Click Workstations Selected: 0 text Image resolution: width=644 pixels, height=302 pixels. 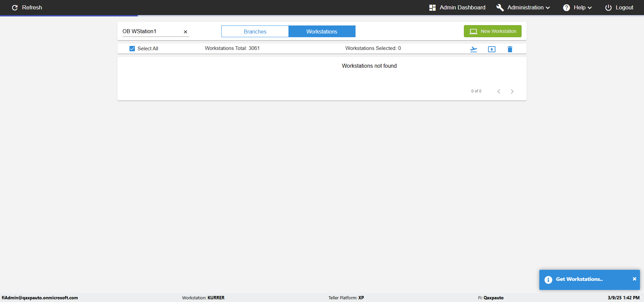click(x=373, y=48)
